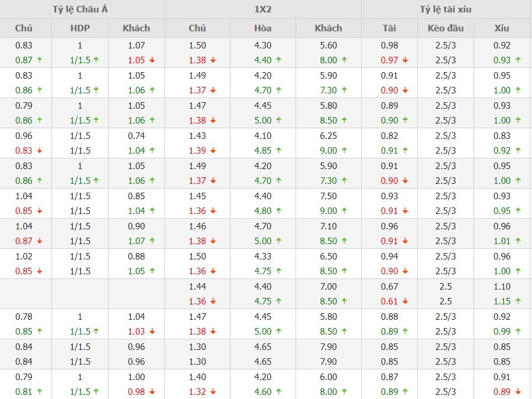This screenshot has width=532, height=399.
Task: Click the down arrow next to 0.97
Action: (405, 60)
